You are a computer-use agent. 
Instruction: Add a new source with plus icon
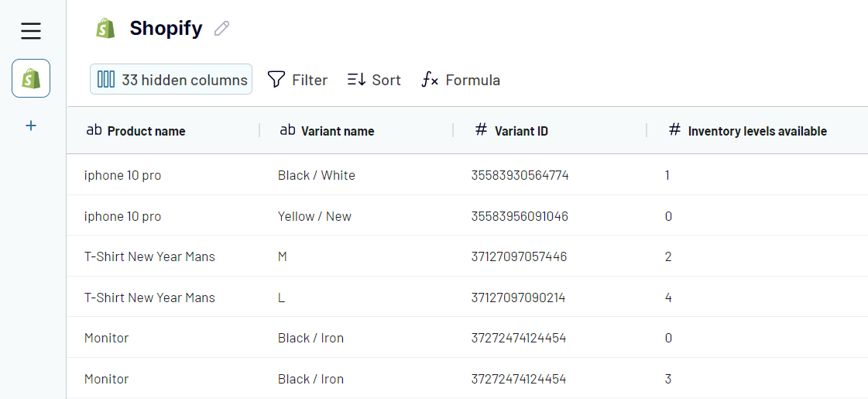point(31,126)
